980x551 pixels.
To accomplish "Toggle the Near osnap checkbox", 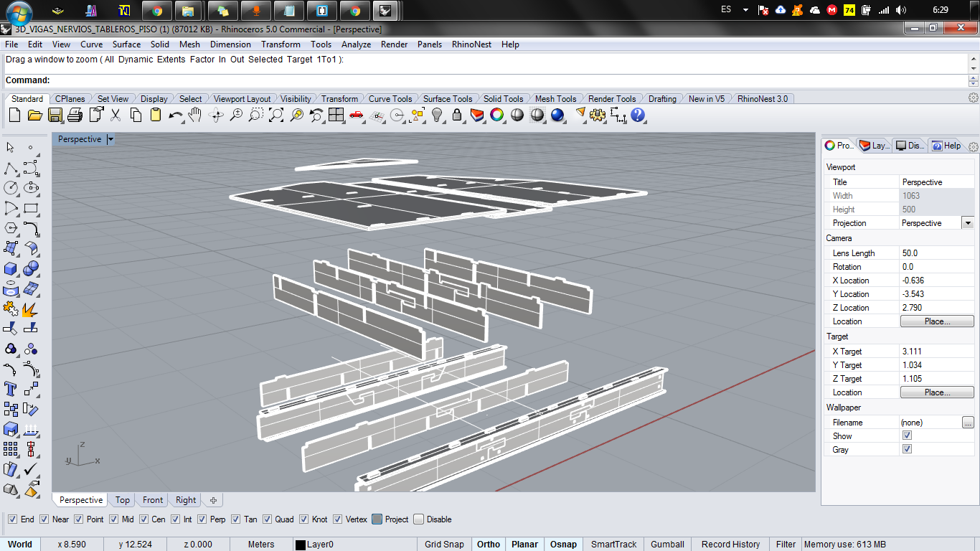I will pos(44,519).
